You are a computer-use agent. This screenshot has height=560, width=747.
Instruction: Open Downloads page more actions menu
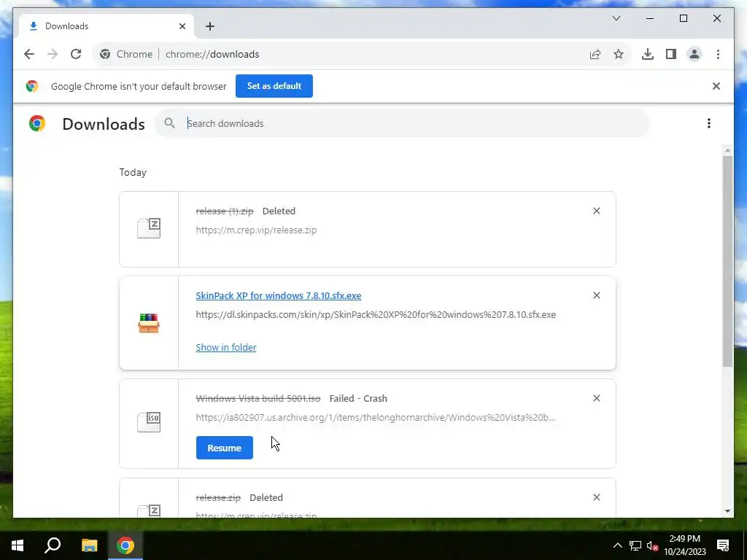tap(709, 123)
